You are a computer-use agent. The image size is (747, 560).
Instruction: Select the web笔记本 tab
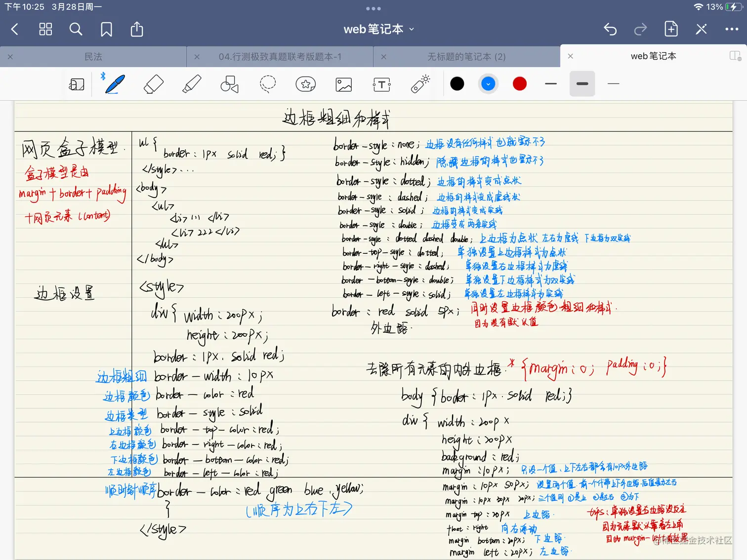(653, 56)
